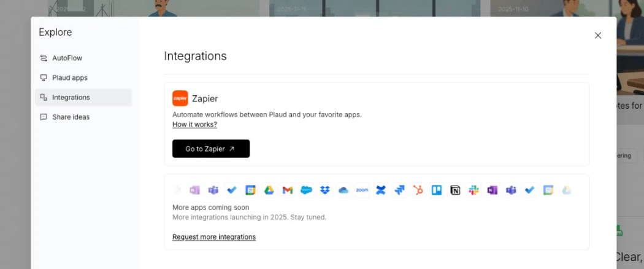Close the Explore dialog with X
Viewport: 644px width, 269px height.
click(598, 36)
